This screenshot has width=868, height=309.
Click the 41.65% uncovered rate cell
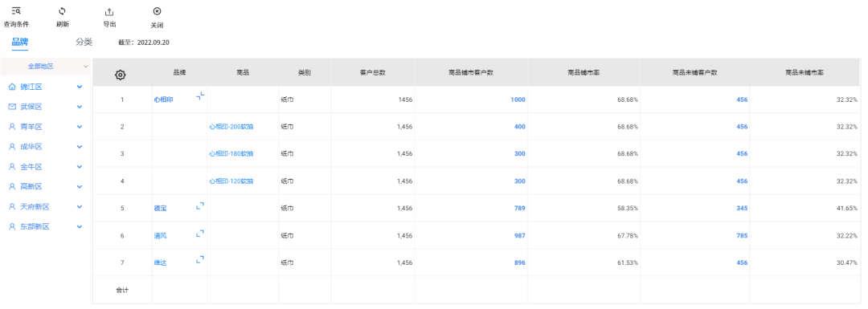tap(848, 209)
